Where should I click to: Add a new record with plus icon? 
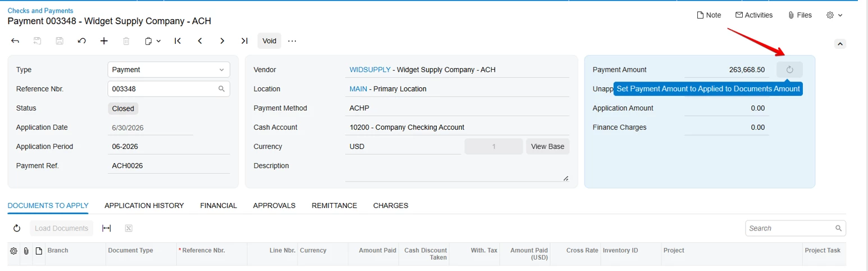(104, 41)
